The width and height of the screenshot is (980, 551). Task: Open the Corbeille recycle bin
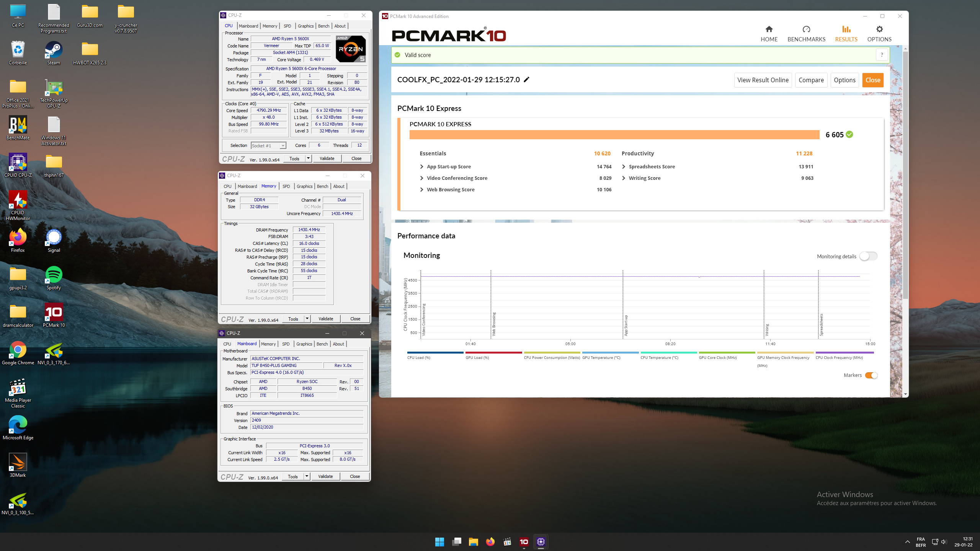coord(18,53)
